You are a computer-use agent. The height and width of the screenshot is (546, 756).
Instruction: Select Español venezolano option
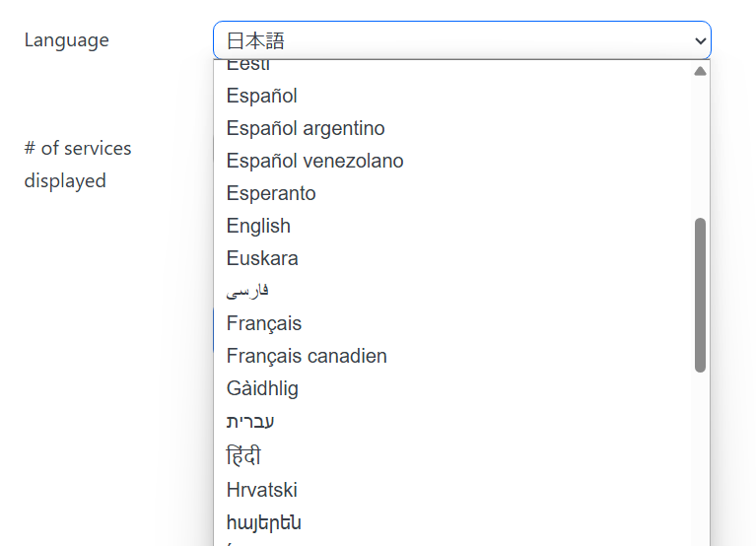[x=314, y=161]
